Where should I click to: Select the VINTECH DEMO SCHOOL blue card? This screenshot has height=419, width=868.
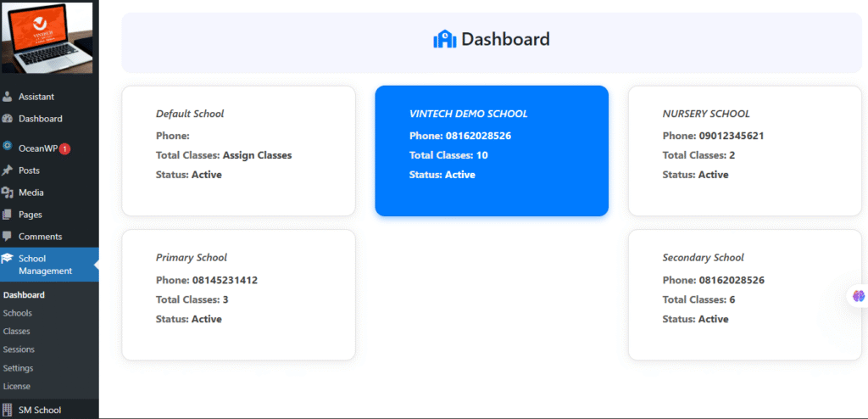coord(492,150)
